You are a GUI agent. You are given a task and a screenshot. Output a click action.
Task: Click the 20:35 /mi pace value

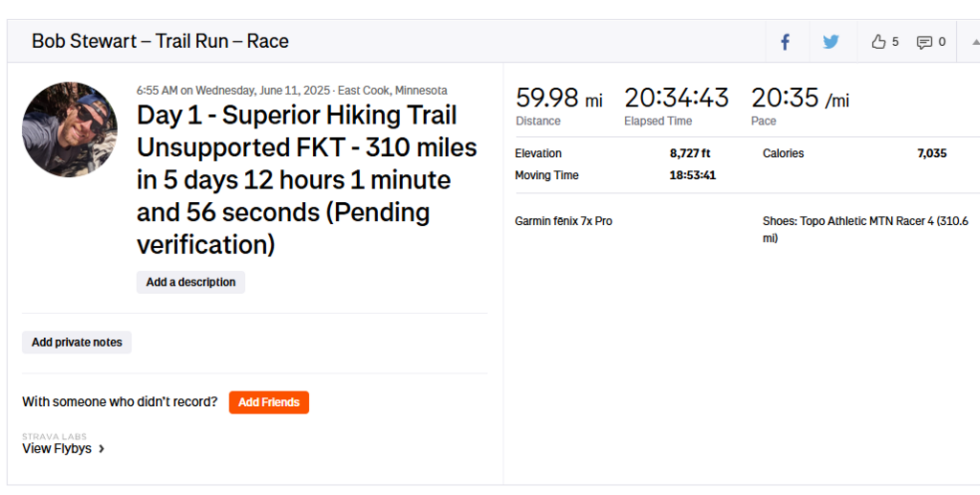799,98
